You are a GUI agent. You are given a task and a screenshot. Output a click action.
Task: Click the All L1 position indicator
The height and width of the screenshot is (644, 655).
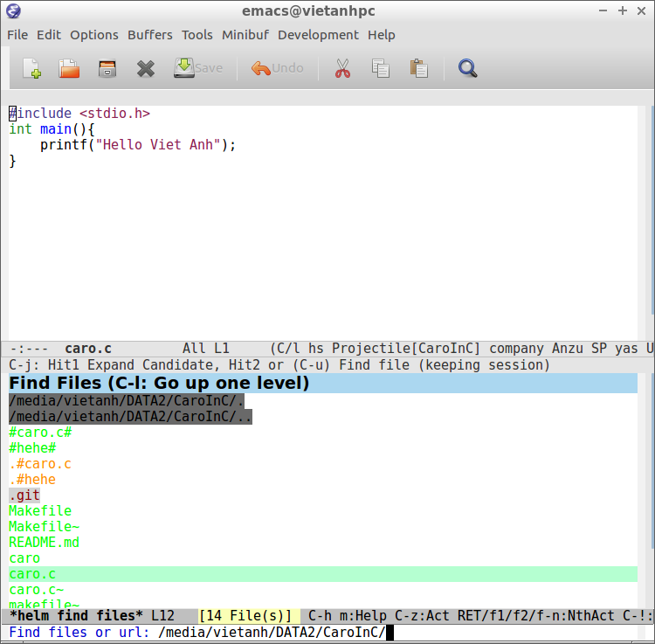[206, 349]
